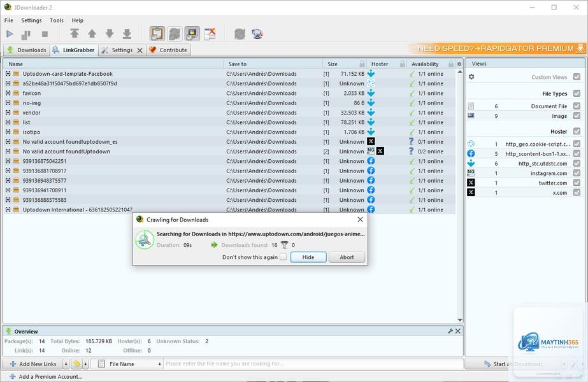
Task: Click the file name search field
Action: (313, 364)
